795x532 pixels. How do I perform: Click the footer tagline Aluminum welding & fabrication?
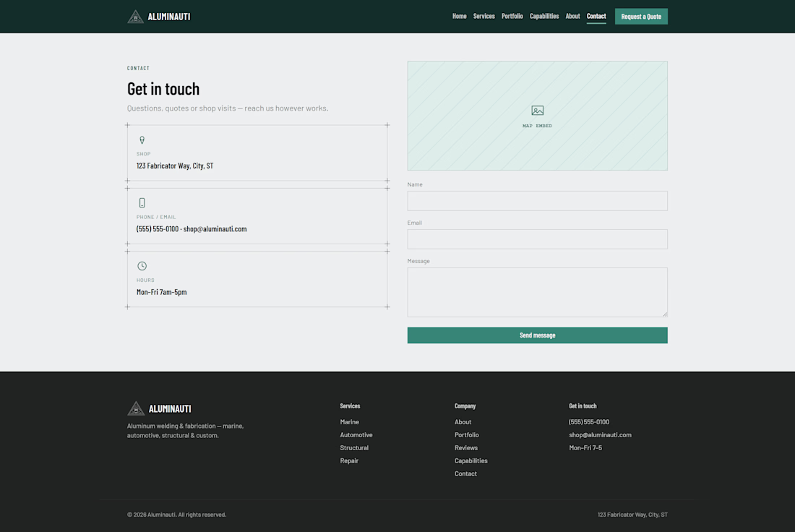pyautogui.click(x=185, y=431)
